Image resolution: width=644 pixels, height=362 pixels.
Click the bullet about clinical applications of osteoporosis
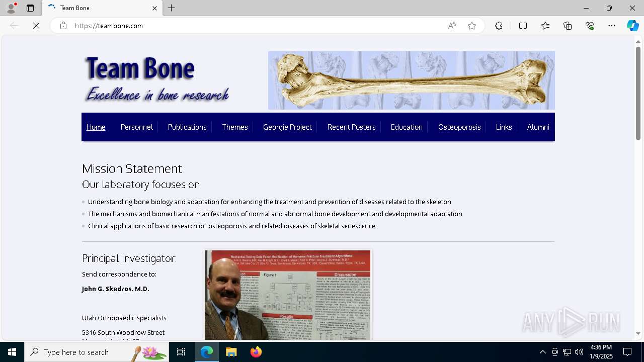(x=231, y=226)
